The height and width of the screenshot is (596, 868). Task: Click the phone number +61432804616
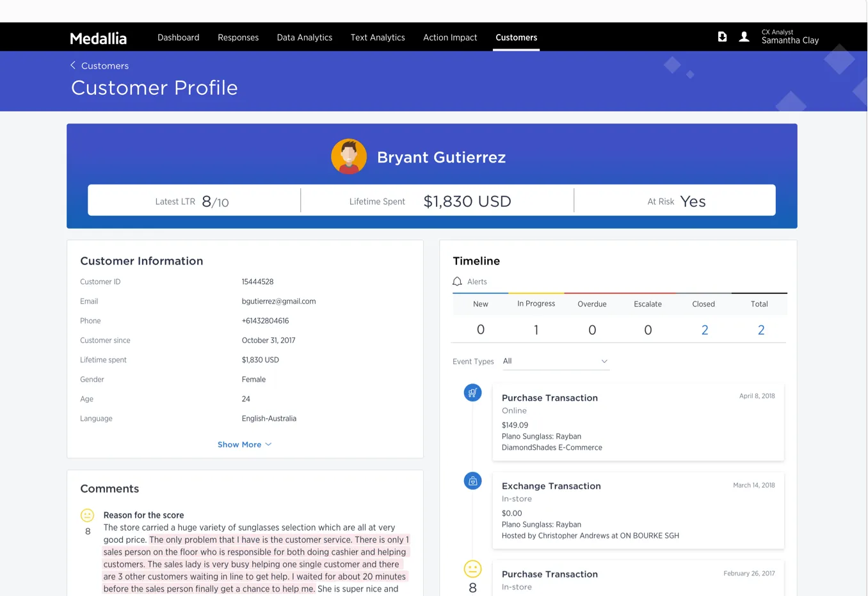click(x=265, y=321)
